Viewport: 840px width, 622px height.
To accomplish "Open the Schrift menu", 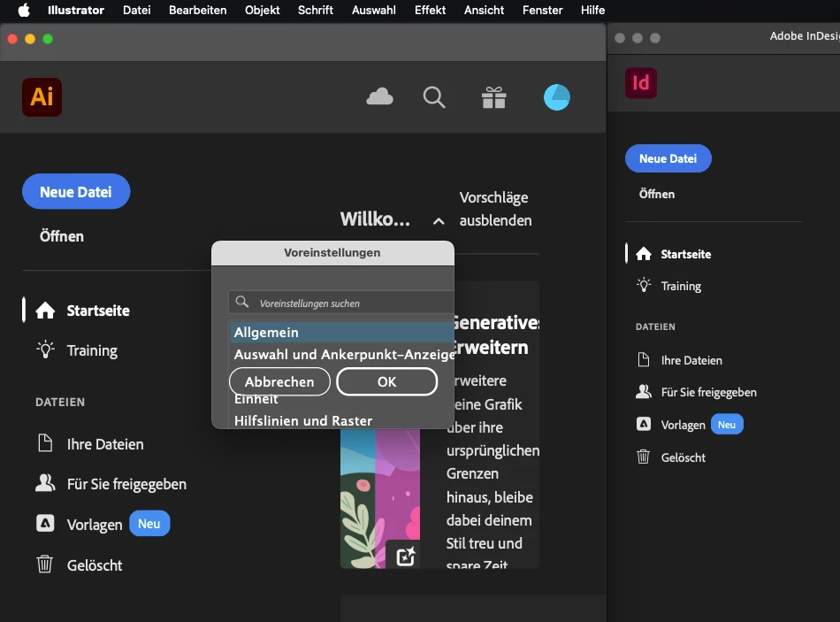I will (316, 11).
